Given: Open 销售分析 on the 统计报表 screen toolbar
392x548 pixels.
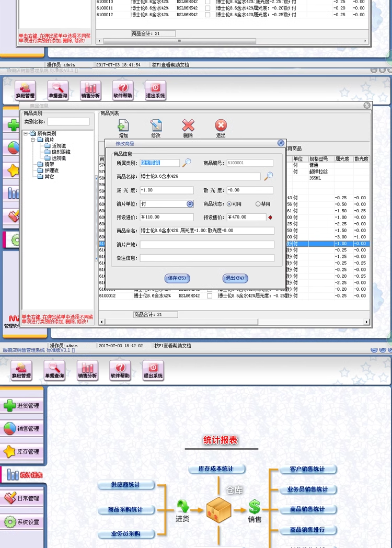Looking at the screenshot, I should click(x=88, y=370).
